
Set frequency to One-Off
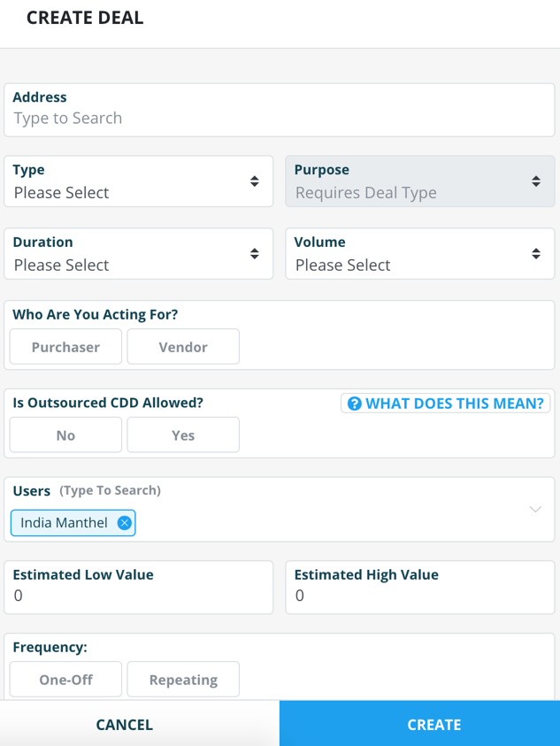[x=65, y=680]
